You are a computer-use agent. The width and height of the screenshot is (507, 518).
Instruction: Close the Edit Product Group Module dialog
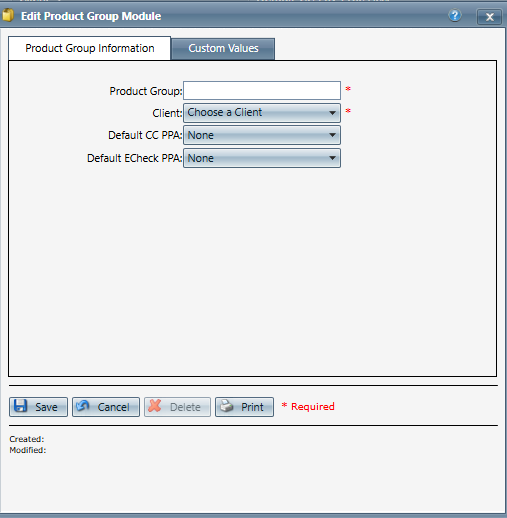(489, 17)
